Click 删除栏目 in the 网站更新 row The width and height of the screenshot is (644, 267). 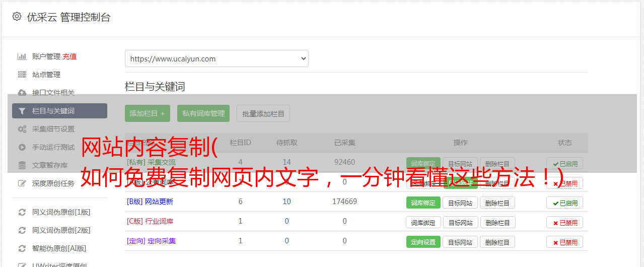497,203
